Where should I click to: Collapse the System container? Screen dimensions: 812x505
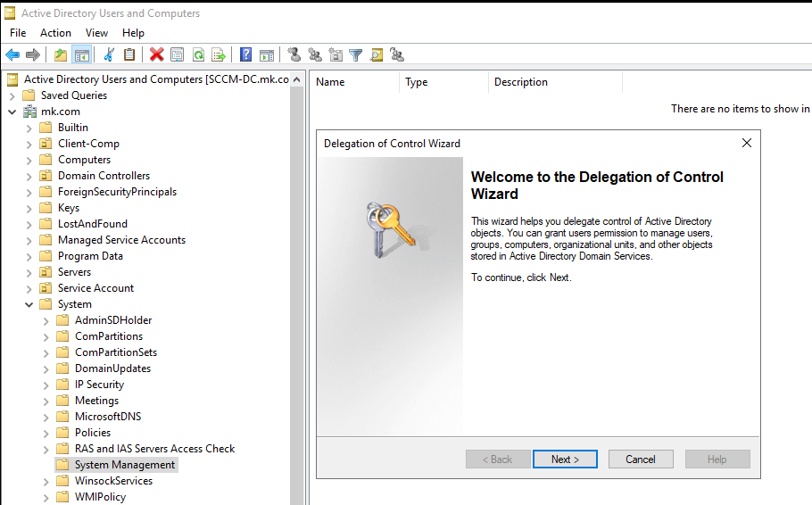click(29, 304)
